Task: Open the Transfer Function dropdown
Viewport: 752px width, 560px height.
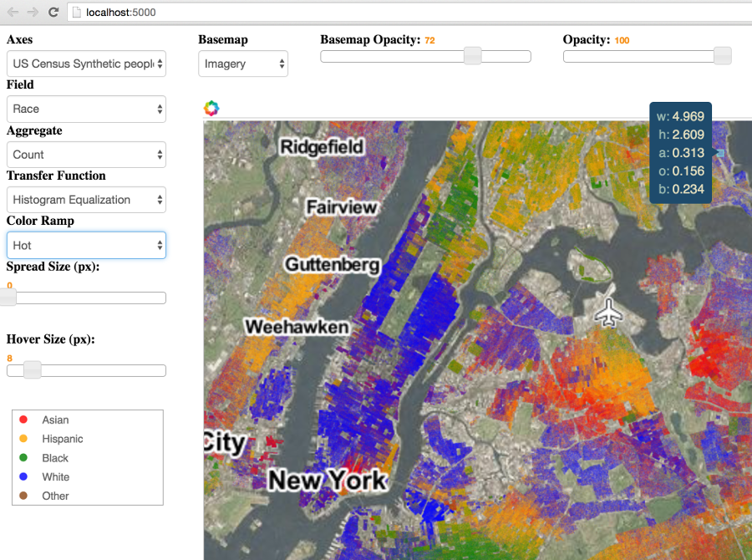Action: pyautogui.click(x=86, y=200)
